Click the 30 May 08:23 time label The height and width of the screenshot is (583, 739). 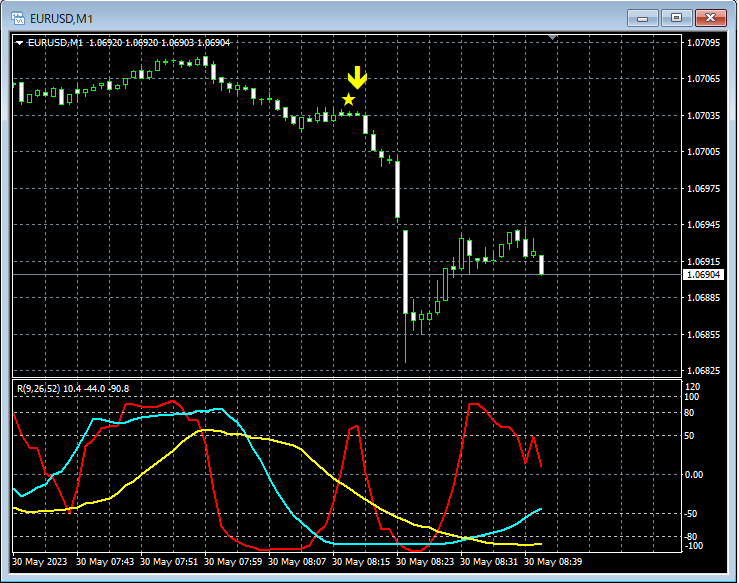click(425, 562)
